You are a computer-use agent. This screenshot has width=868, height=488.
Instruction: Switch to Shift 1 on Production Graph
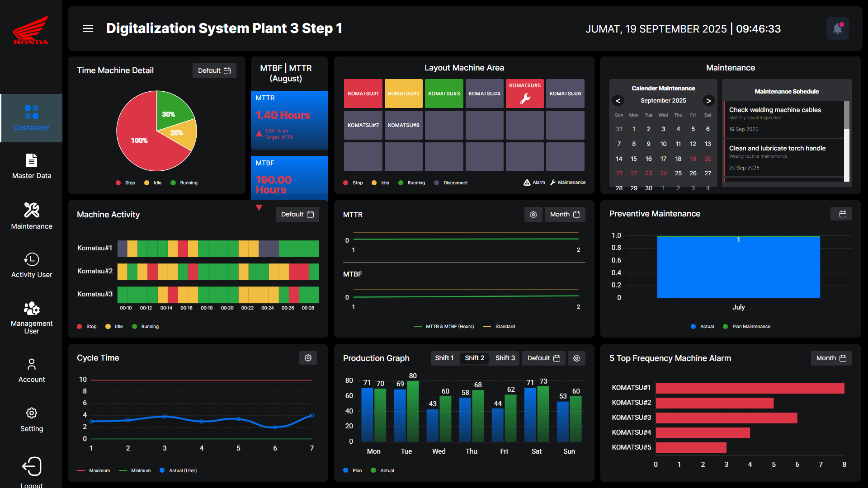pos(444,357)
